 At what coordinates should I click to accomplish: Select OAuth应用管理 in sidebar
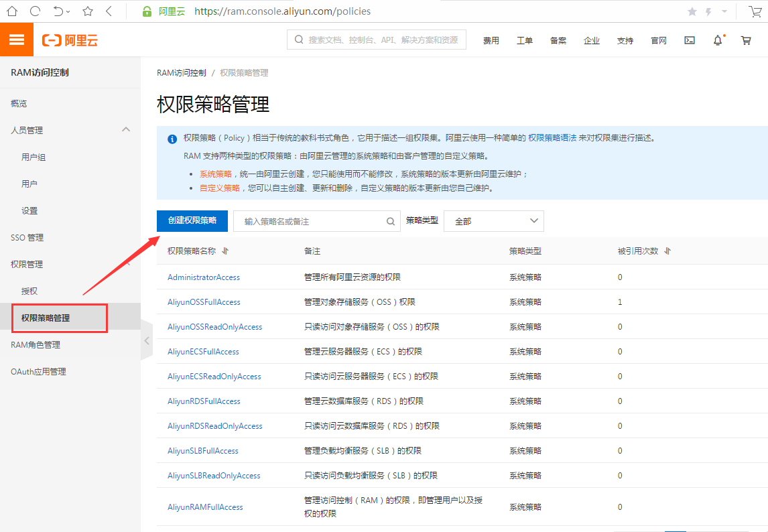click(x=38, y=372)
